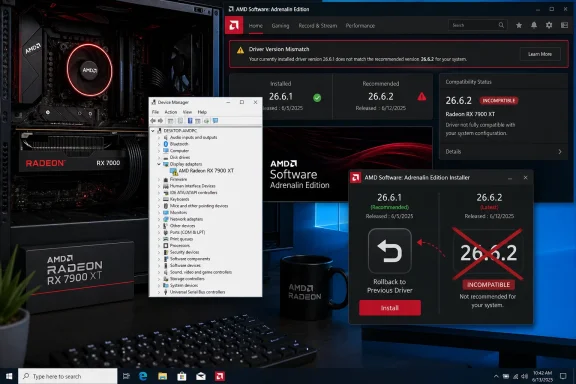Viewport: 576px width, 384px height.
Task: Click the rollback arrow tile in the installer
Action: (389, 251)
